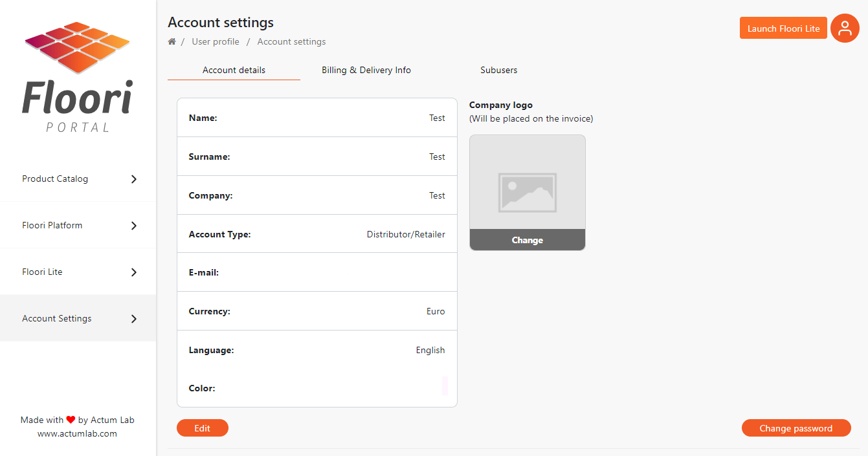Open the user profile avatar icon
868x456 pixels.
point(845,28)
